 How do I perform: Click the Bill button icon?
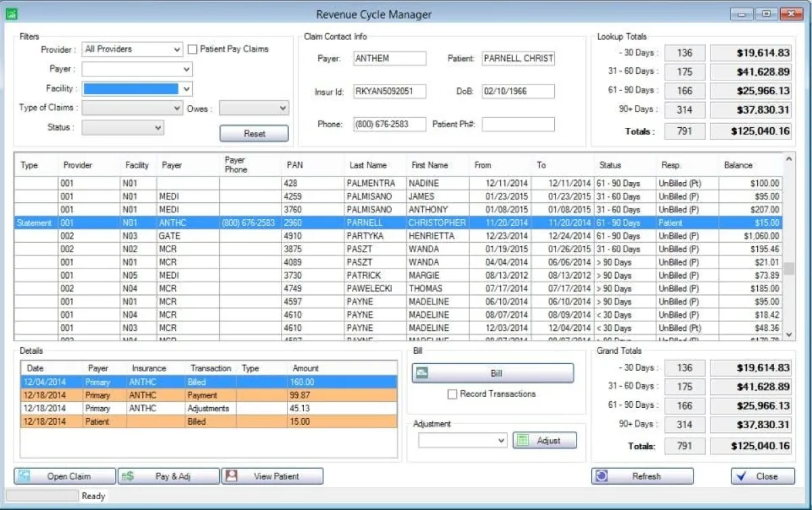tap(423, 373)
